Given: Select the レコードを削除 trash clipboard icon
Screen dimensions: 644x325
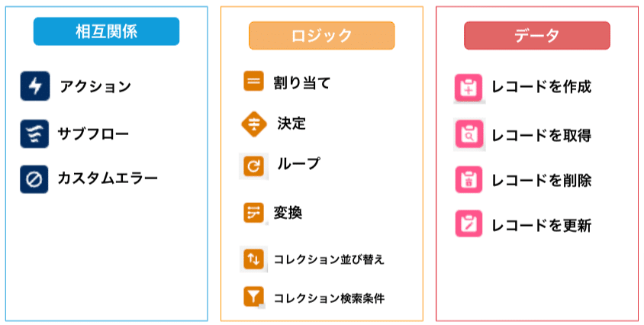Looking at the screenshot, I should [x=469, y=179].
